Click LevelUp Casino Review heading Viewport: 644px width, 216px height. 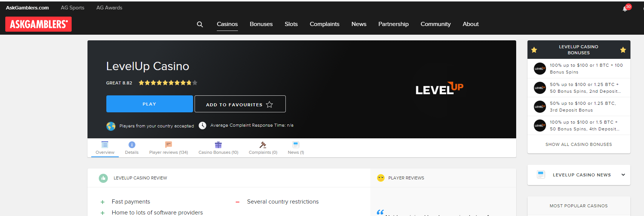(140, 178)
